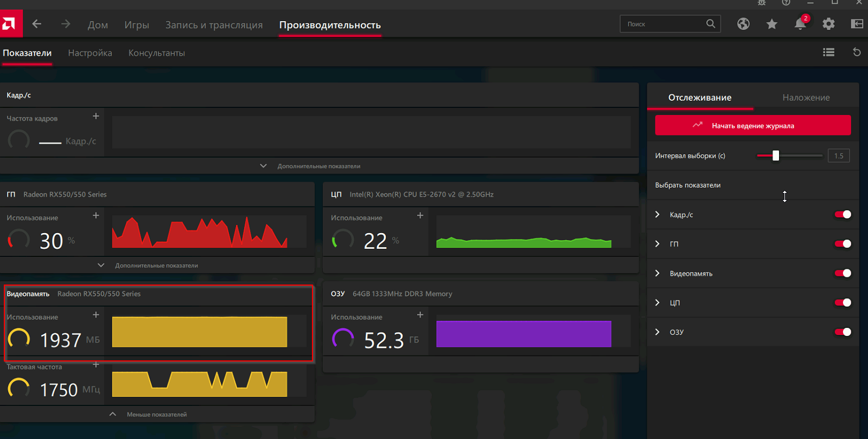Open the Дом tab
The height and width of the screenshot is (439, 868).
pyautogui.click(x=98, y=25)
